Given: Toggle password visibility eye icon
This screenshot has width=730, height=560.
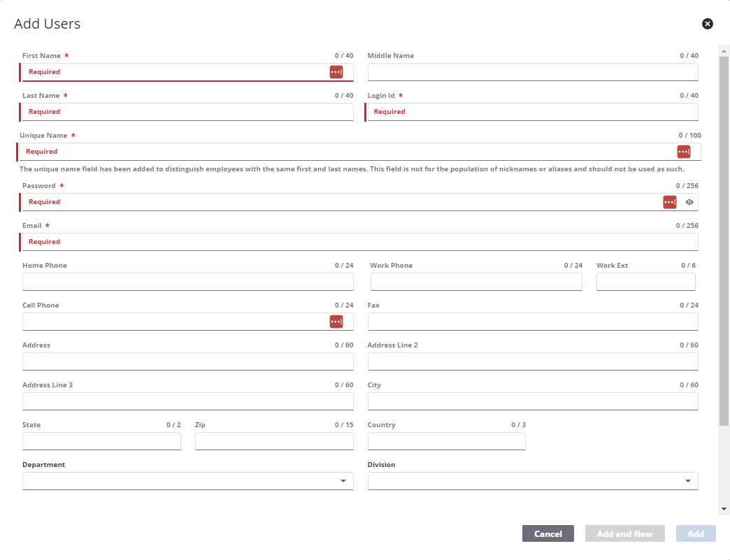Looking at the screenshot, I should tap(689, 202).
